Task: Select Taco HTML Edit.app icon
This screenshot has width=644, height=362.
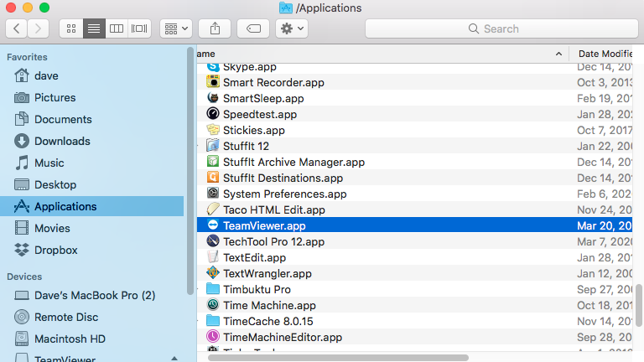Action: (x=213, y=209)
